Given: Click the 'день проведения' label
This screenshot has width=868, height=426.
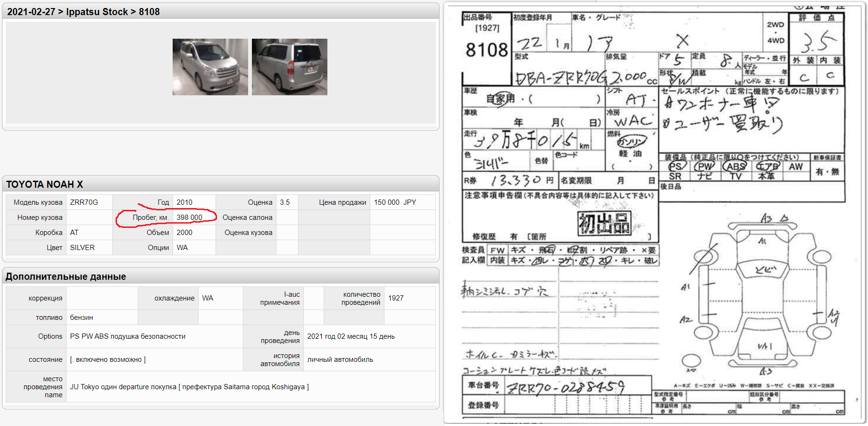Looking at the screenshot, I should (x=280, y=336).
